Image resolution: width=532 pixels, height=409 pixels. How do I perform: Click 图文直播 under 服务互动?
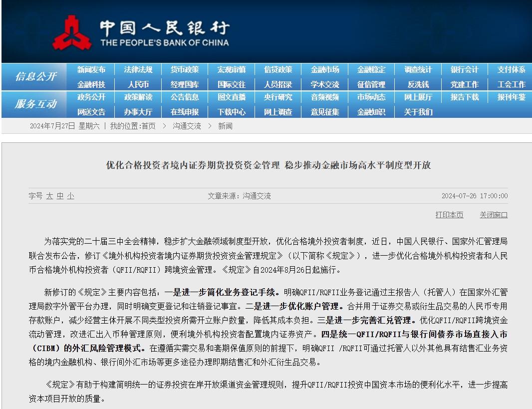point(232,97)
